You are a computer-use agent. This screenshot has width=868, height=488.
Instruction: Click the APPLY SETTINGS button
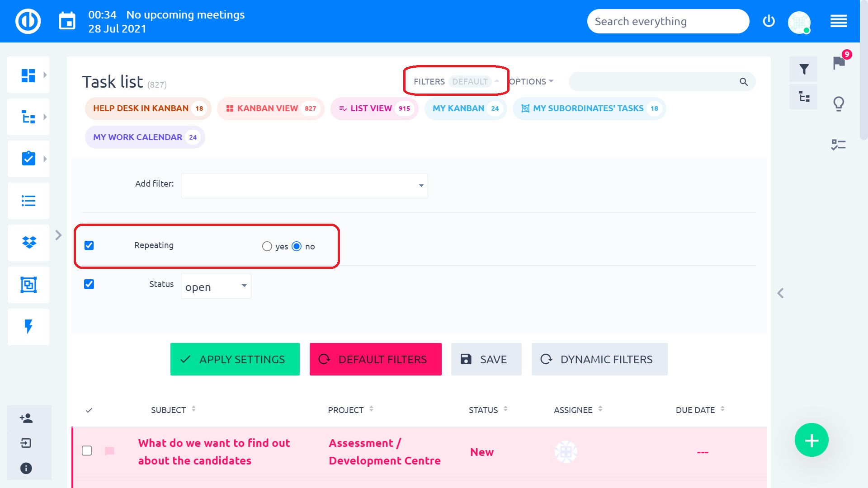tap(235, 359)
